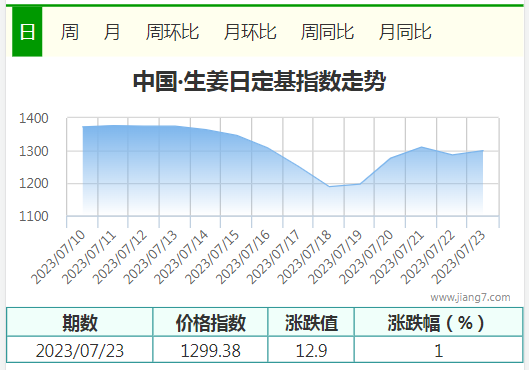Click the 2023/07/10 x-axis date label

click(x=58, y=257)
